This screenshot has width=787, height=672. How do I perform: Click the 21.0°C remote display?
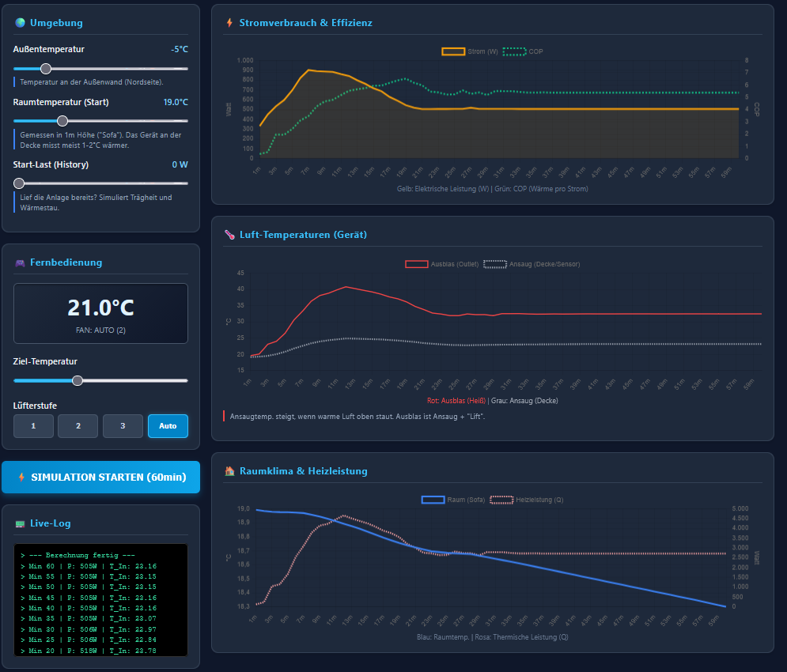tap(100, 313)
